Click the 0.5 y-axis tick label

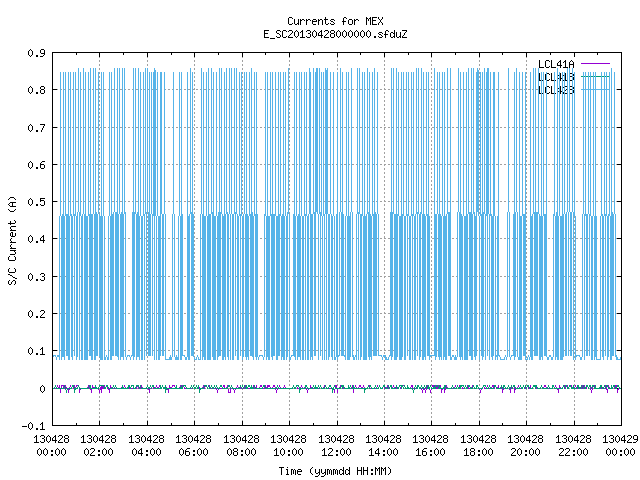click(x=36, y=202)
